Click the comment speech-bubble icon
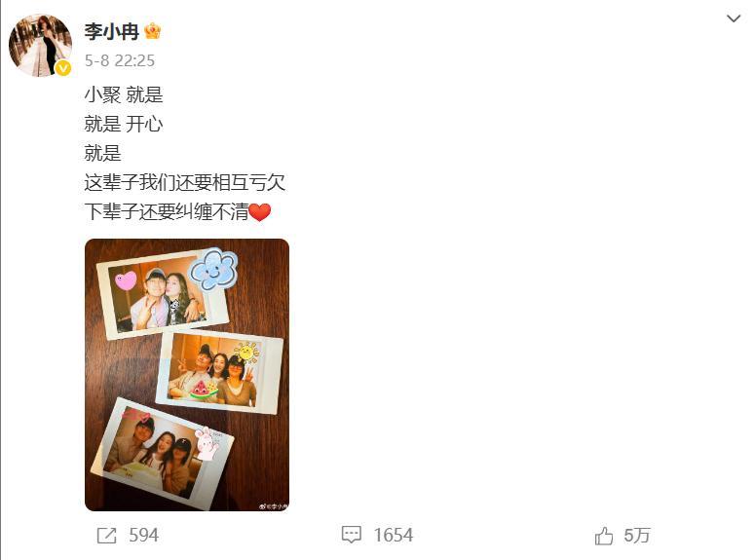Image resolution: width=754 pixels, height=560 pixels. [x=352, y=535]
